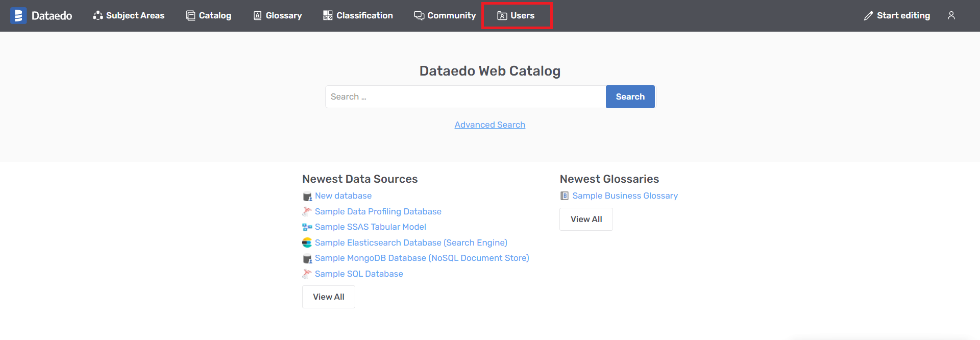Open the Advanced Search link
Viewport: 980px width, 340px height.
click(x=490, y=125)
